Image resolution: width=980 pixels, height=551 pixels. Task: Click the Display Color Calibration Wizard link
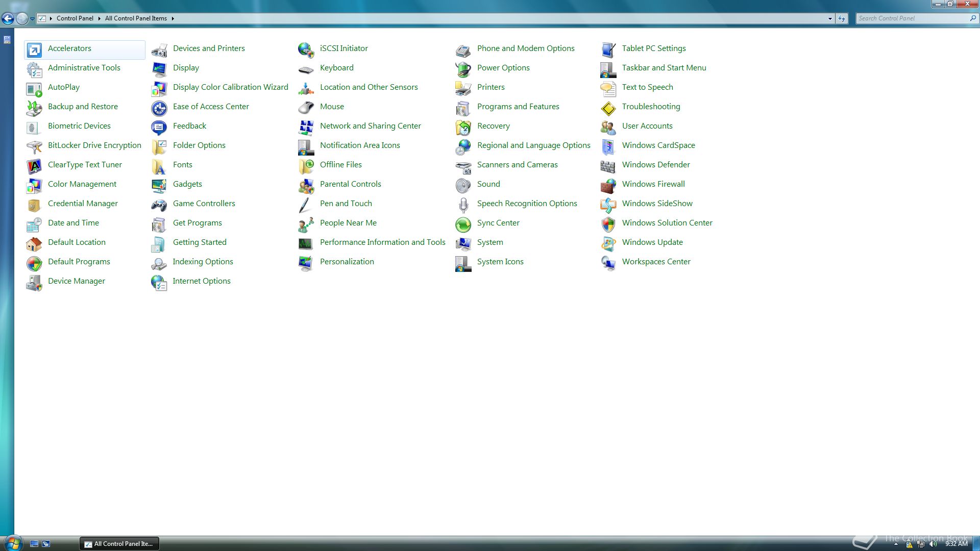point(231,87)
